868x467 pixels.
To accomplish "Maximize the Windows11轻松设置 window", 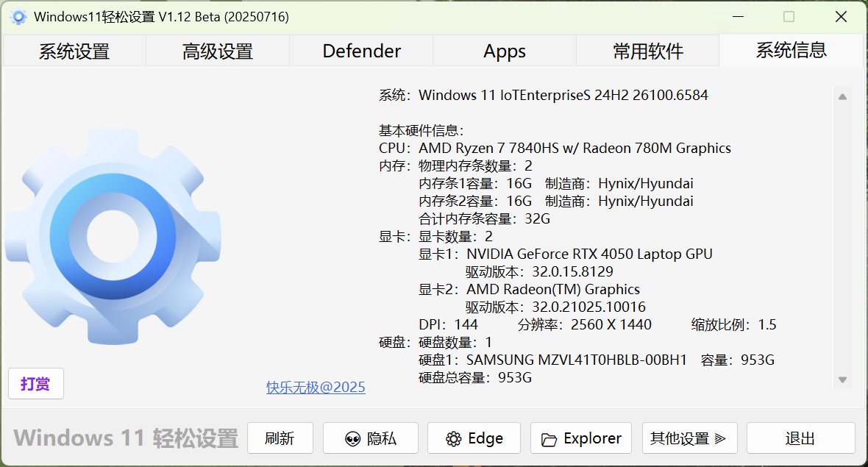I will pyautogui.click(x=789, y=17).
